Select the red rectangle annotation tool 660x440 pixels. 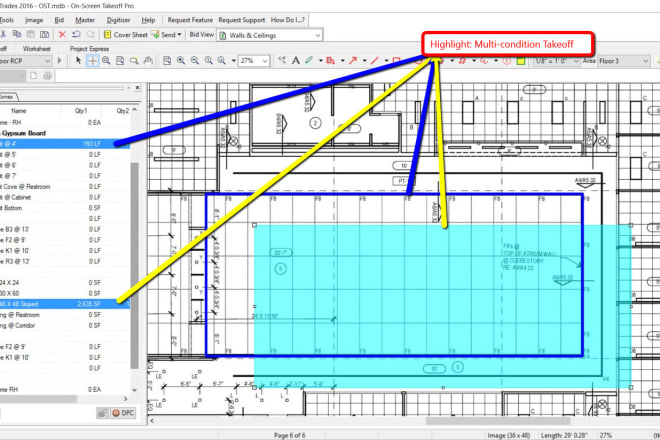pos(396,61)
